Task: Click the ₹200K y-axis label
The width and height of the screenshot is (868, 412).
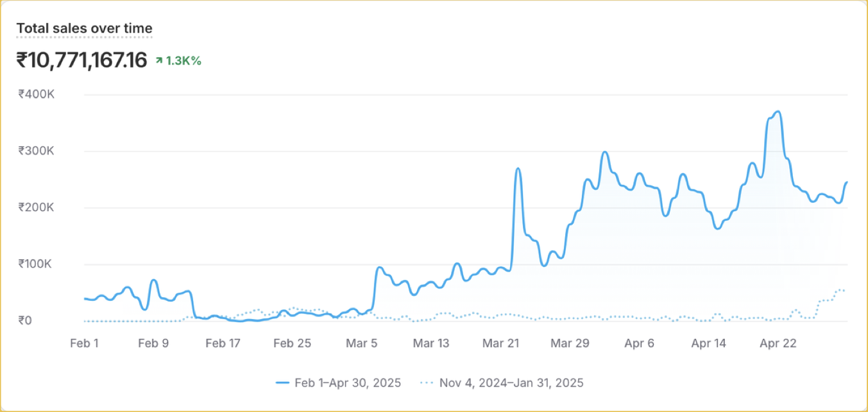Action: click(x=37, y=207)
